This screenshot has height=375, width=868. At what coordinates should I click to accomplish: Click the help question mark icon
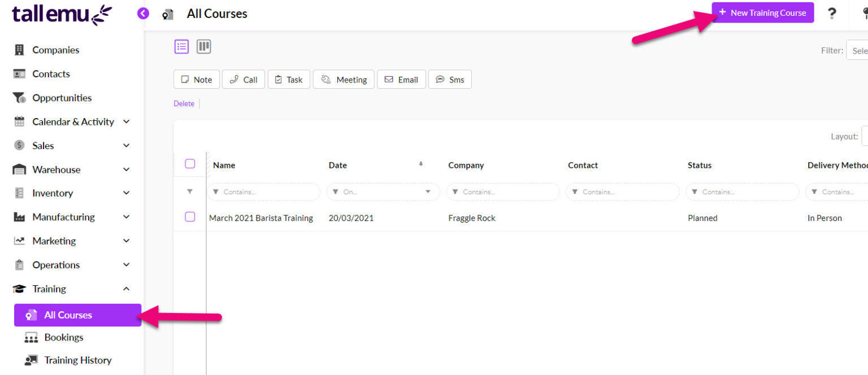831,14
